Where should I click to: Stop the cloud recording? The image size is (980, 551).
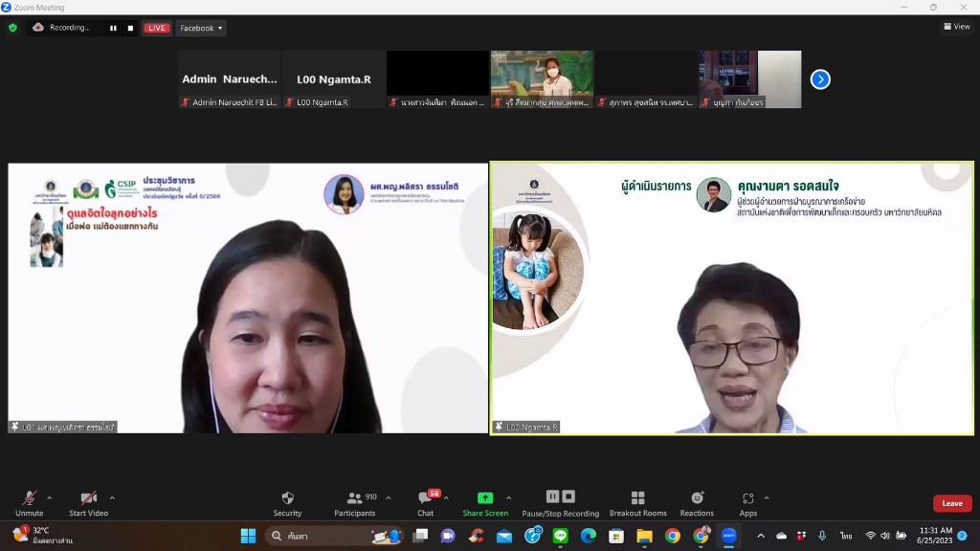click(130, 28)
